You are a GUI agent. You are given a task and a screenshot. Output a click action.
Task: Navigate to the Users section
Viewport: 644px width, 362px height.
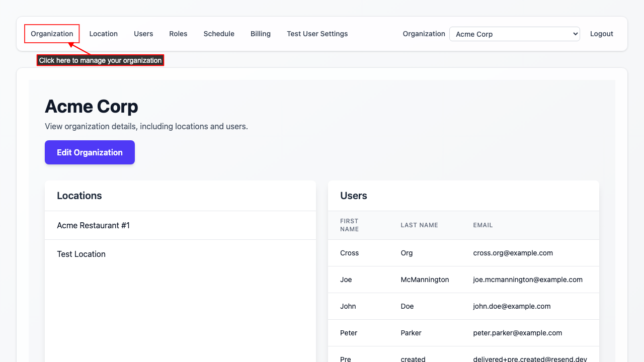pos(143,34)
